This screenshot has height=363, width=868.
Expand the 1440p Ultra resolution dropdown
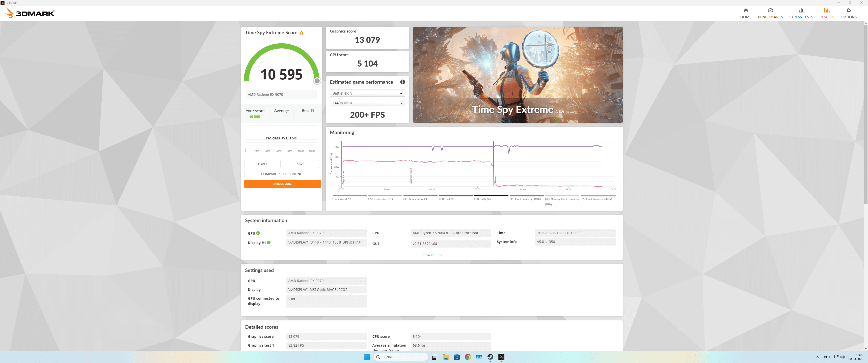pos(367,103)
